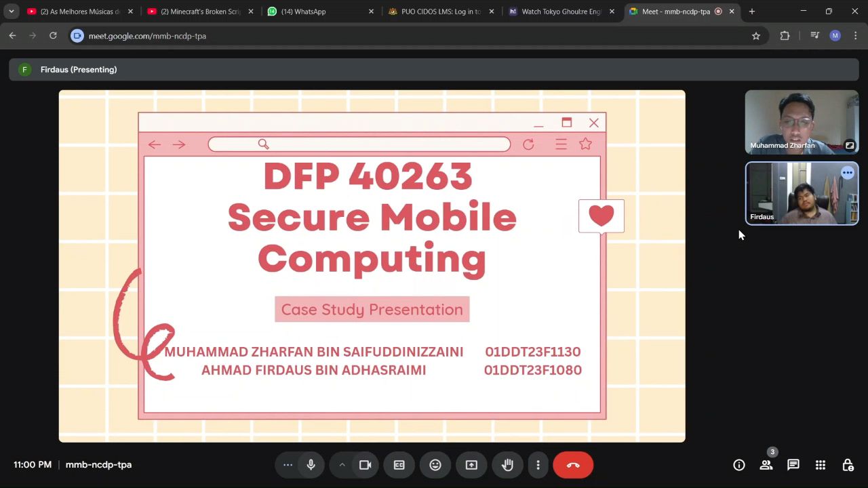Mute the microphone in Meet

click(x=311, y=465)
